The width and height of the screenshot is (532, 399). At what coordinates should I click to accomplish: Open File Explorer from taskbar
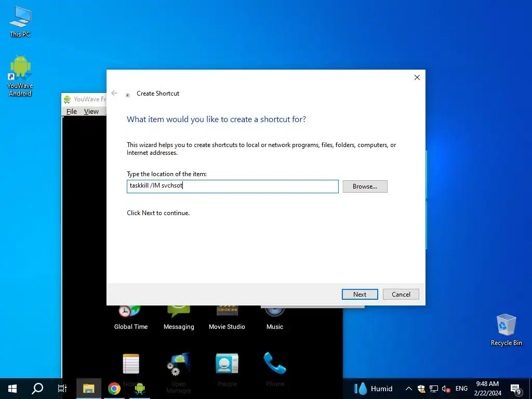(x=88, y=389)
